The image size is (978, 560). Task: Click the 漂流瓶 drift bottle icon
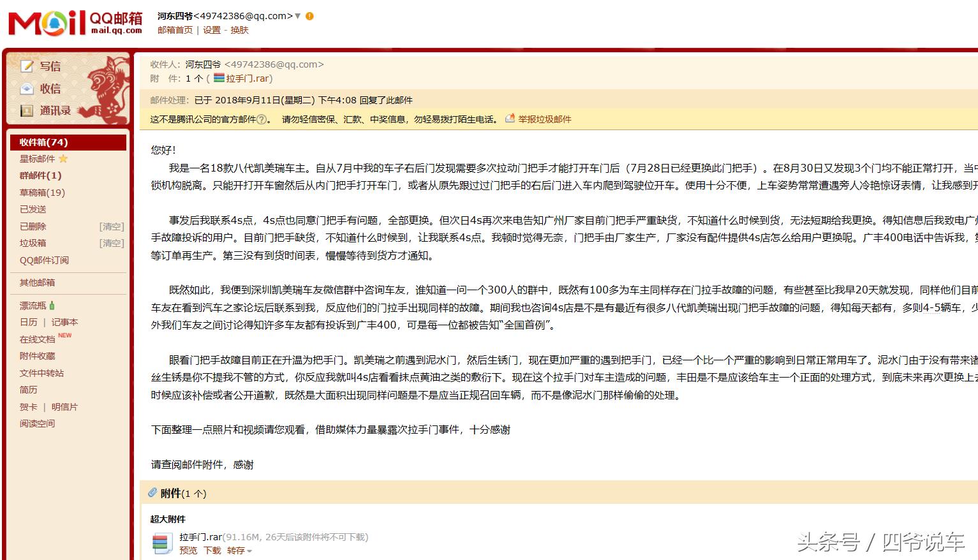[x=52, y=306]
